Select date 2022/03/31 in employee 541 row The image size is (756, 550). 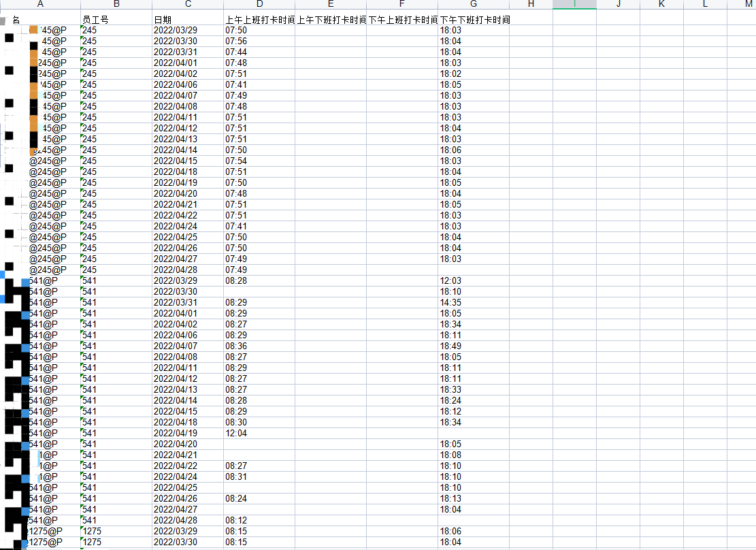pyautogui.click(x=188, y=302)
